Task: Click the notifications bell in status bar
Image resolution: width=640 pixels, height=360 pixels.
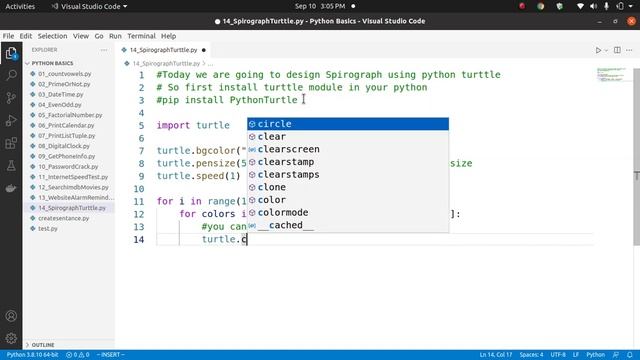Action: tap(630, 355)
